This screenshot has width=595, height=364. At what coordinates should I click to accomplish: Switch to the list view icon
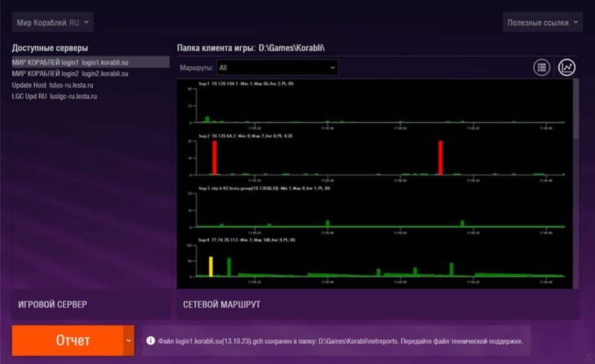[x=541, y=67]
